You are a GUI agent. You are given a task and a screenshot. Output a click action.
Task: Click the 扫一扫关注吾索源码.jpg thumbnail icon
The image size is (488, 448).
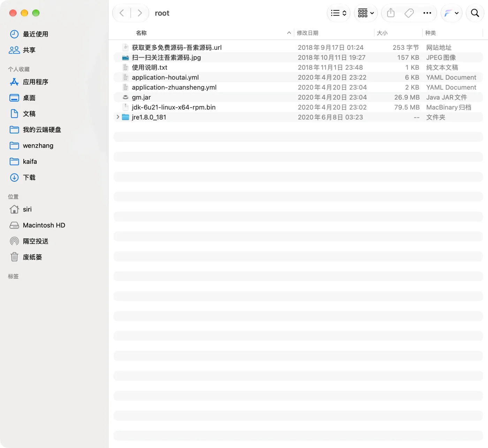[x=125, y=57]
